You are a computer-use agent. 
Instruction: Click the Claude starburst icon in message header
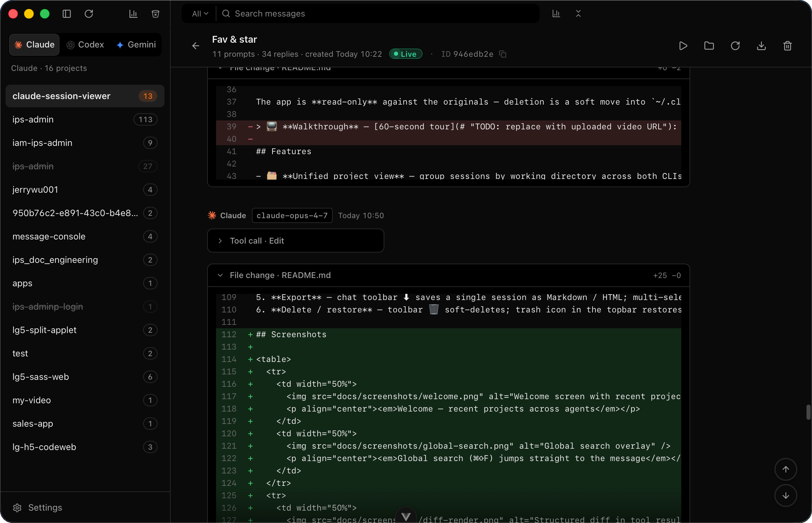point(212,215)
